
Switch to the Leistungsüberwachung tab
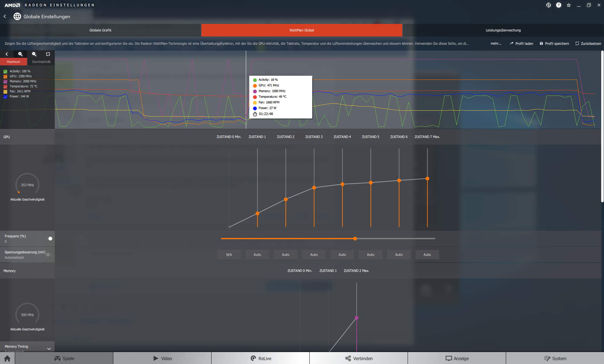click(503, 30)
